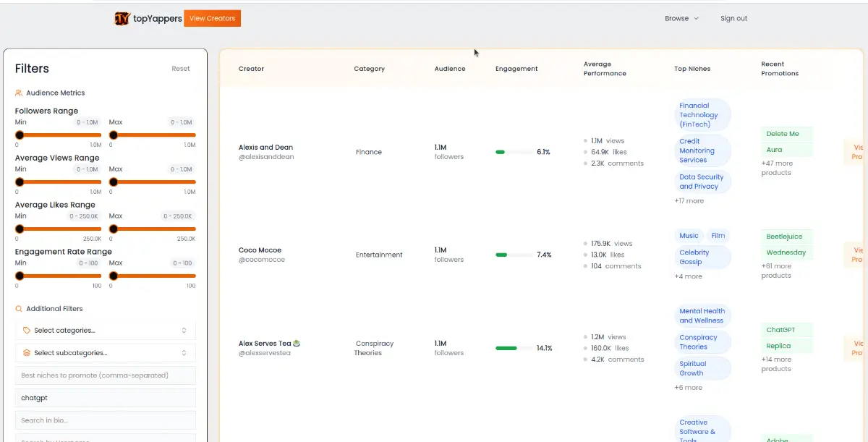Click the Best niches to promote field
The width and height of the screenshot is (868, 442).
pyautogui.click(x=106, y=375)
